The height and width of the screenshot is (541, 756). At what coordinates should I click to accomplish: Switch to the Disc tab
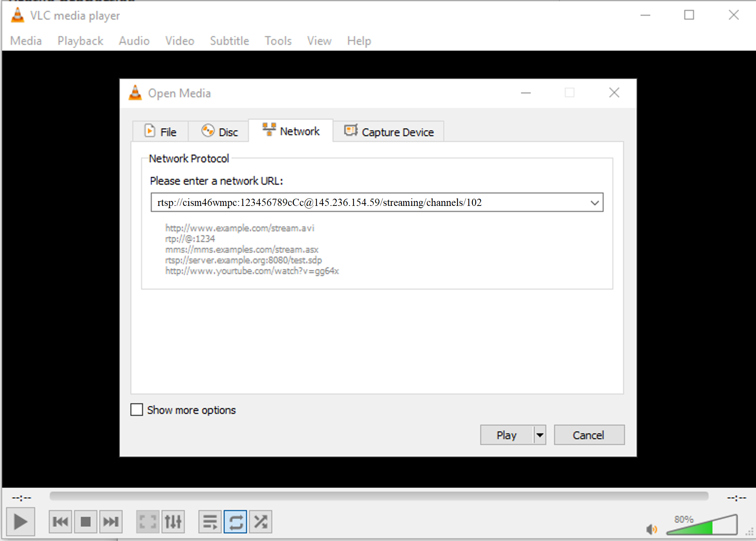point(219,132)
